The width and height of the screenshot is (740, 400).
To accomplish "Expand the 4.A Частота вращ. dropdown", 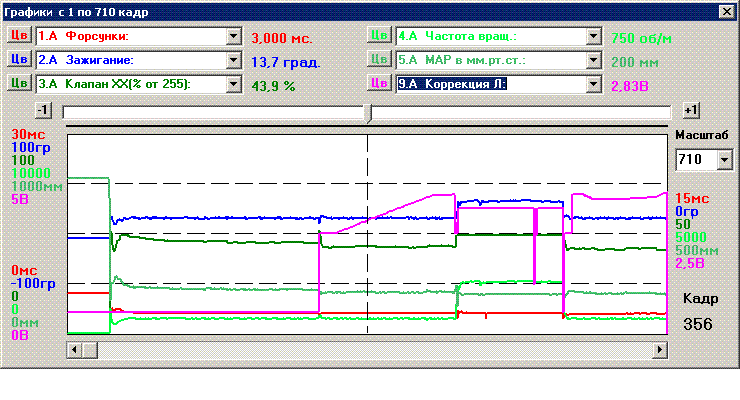I will [594, 36].
